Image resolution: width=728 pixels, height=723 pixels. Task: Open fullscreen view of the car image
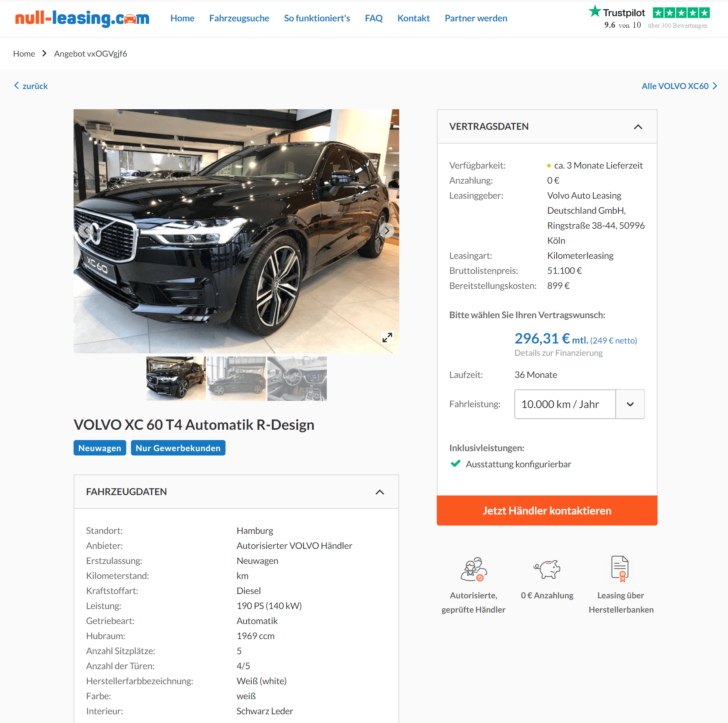pos(387,337)
